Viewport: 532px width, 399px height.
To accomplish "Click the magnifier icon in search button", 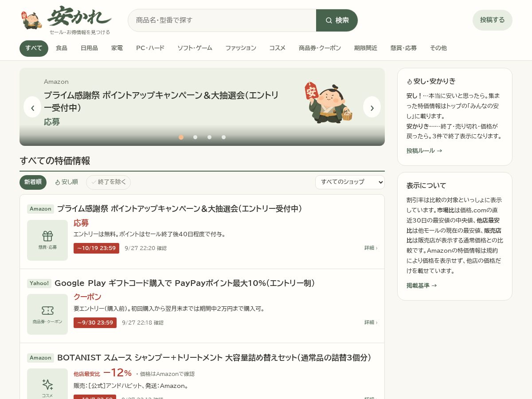I will pyautogui.click(x=329, y=20).
